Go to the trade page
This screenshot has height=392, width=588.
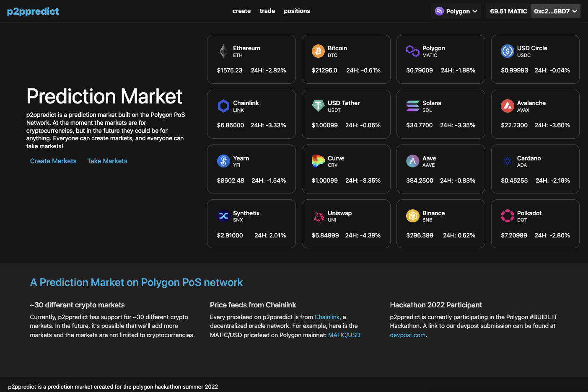pyautogui.click(x=267, y=11)
